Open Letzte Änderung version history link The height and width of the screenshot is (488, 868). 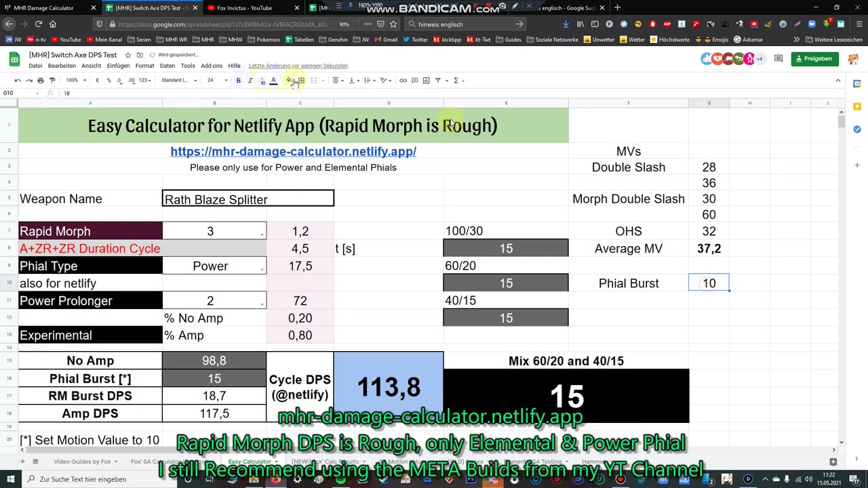pos(298,66)
